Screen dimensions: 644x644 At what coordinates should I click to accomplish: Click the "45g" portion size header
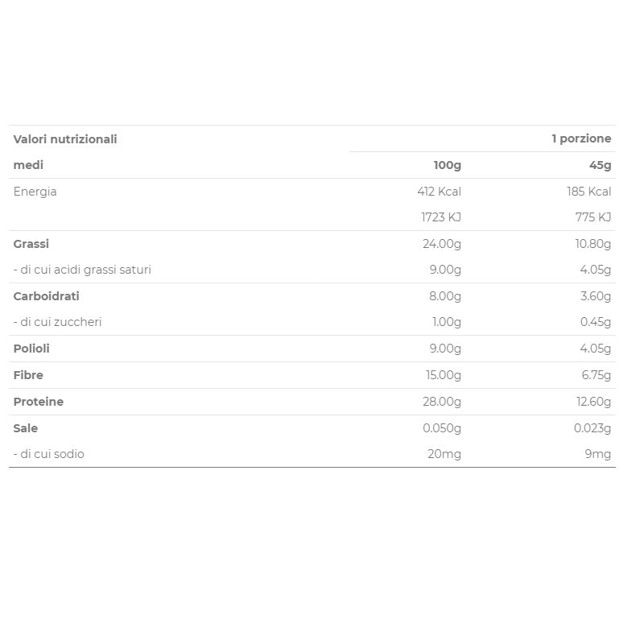coord(600,165)
